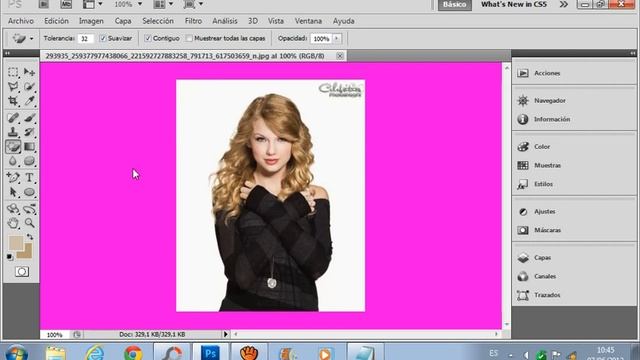Select the Brush tool

29,118
